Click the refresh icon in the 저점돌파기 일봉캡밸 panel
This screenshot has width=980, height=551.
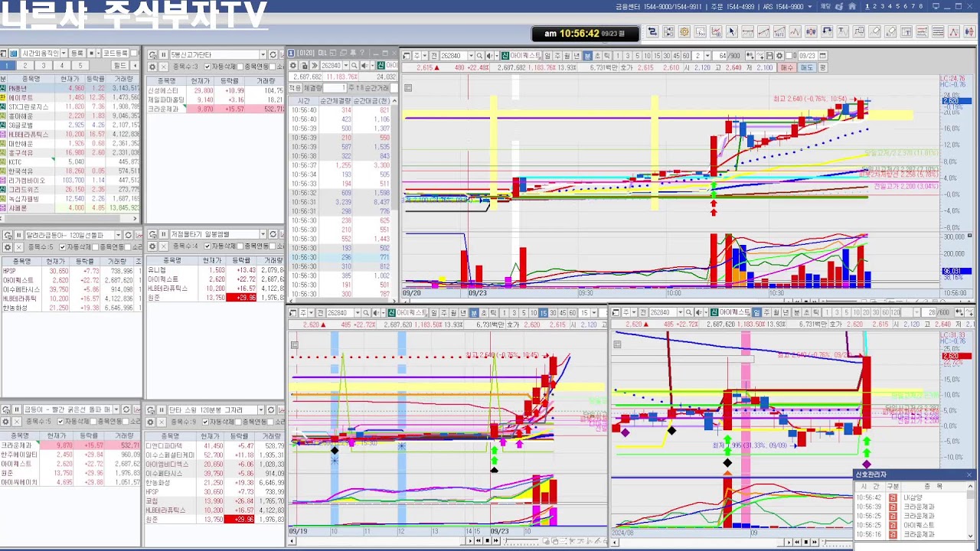[x=273, y=235]
